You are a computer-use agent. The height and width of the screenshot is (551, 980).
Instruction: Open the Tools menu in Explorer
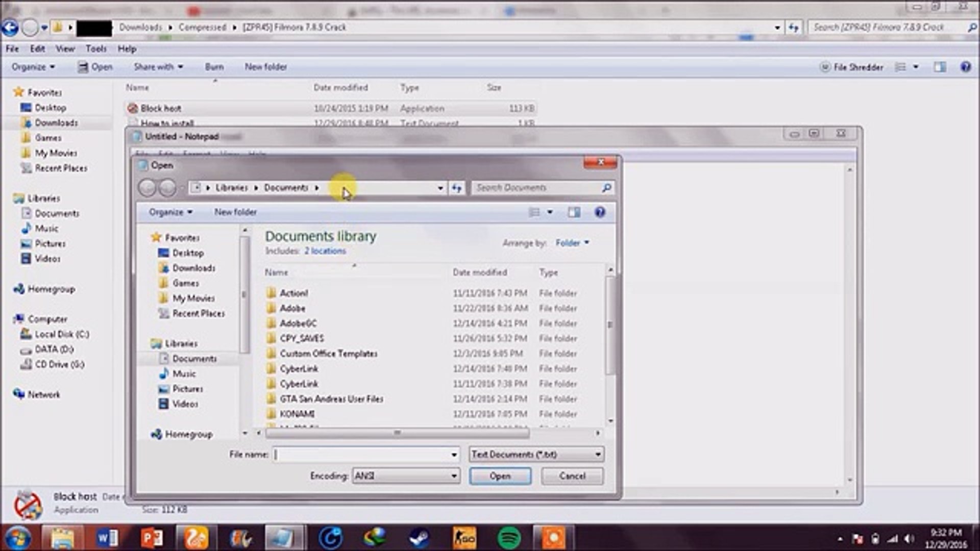click(96, 49)
